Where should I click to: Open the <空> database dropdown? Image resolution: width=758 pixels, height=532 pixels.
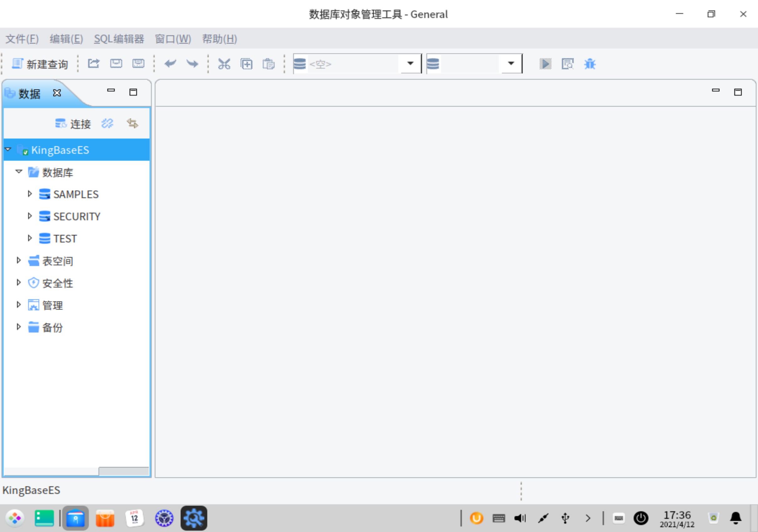tap(410, 63)
